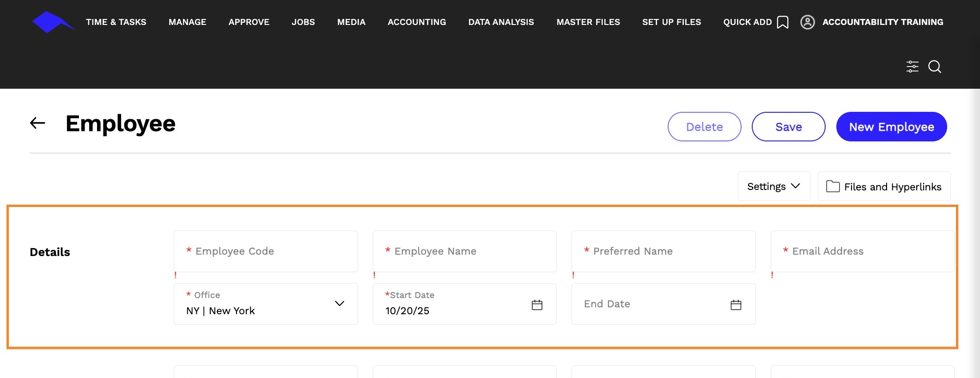The image size is (980, 378).
Task: Focus the Preferred Name field
Action: tap(663, 251)
